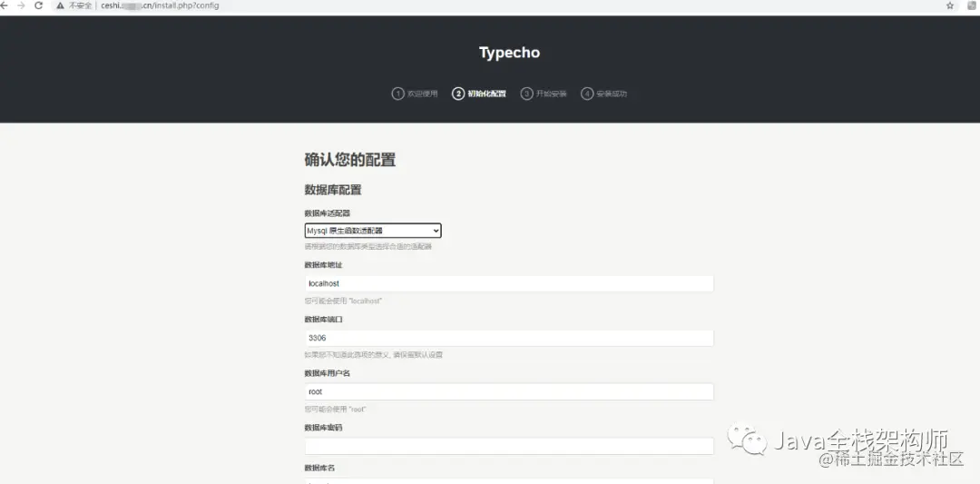Click the 数据库配置 section heading
This screenshot has height=484, width=980.
(333, 190)
